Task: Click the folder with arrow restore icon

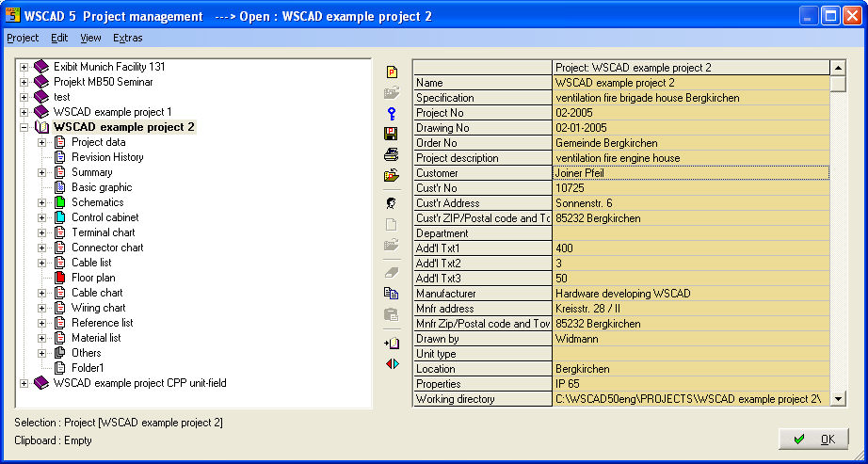Action: (x=392, y=176)
